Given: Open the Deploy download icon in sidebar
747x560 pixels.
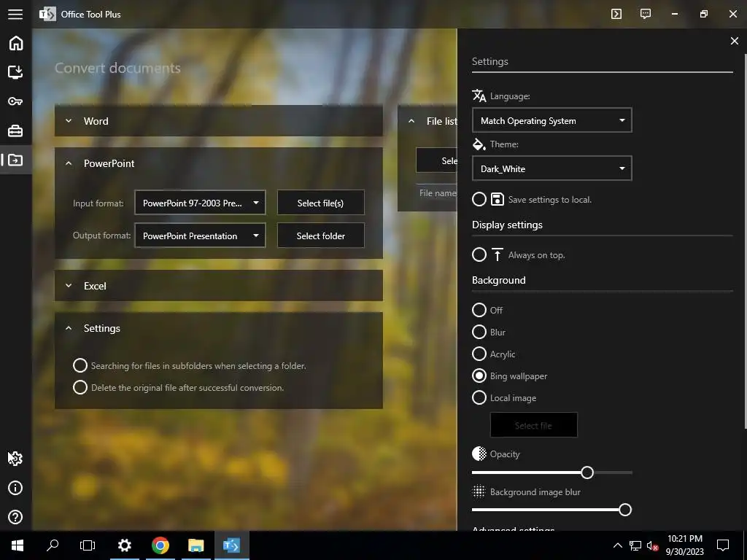Looking at the screenshot, I should point(16,72).
